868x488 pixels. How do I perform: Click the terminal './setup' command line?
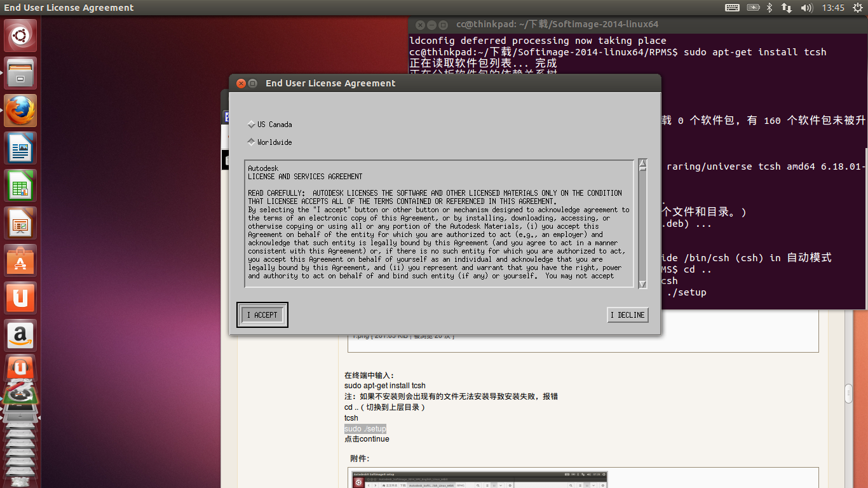pos(687,292)
